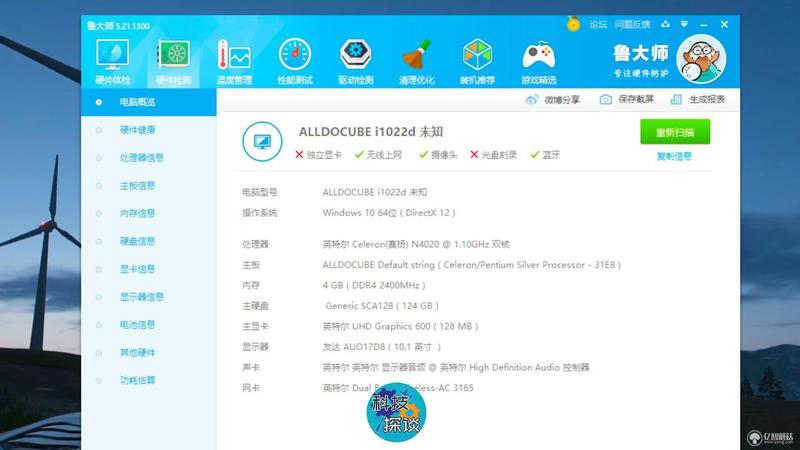Click 蓝牙 status item
800x450 pixels.
click(x=545, y=155)
